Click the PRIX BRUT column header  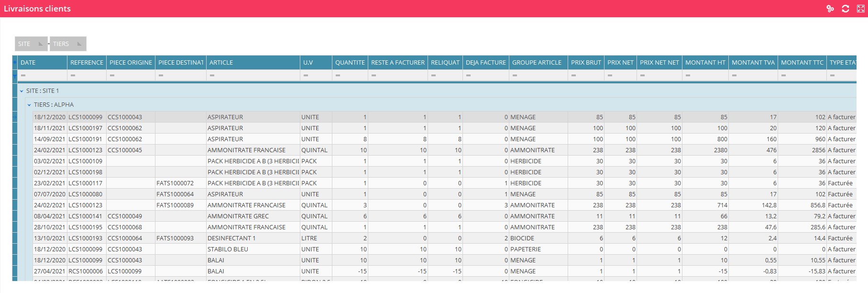pyautogui.click(x=585, y=63)
